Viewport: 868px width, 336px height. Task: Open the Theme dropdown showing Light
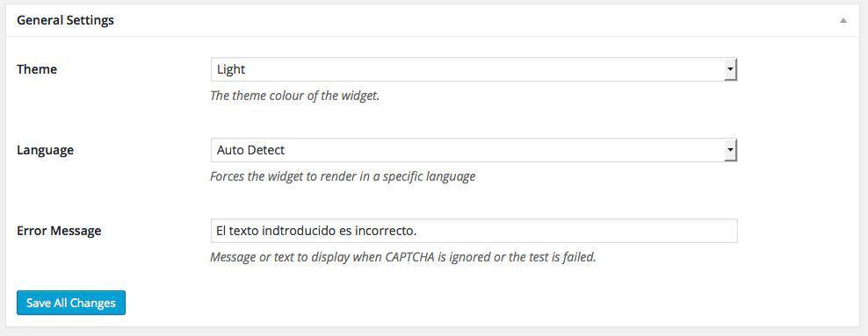[x=474, y=69]
